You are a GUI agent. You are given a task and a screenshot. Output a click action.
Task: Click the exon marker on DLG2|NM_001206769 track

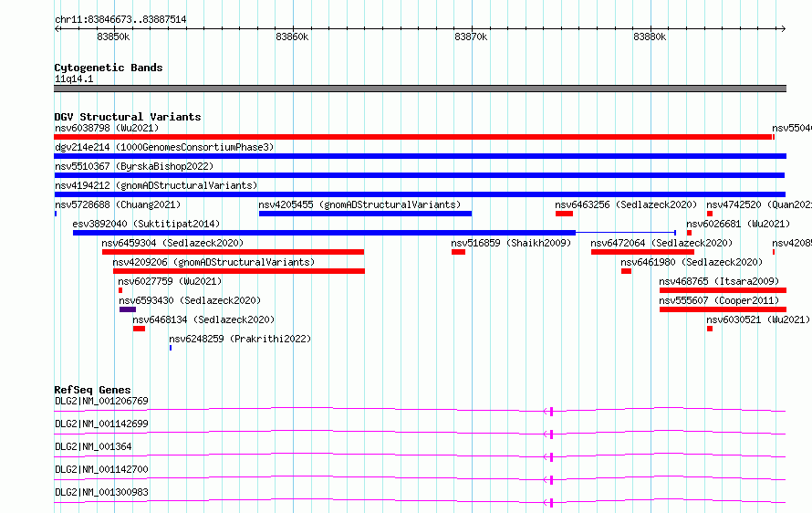point(551,412)
